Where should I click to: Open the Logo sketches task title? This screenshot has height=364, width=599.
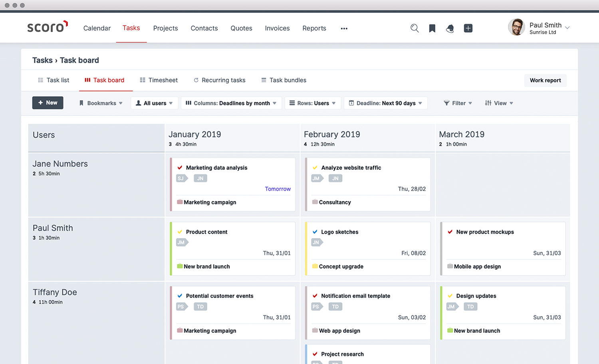(340, 232)
